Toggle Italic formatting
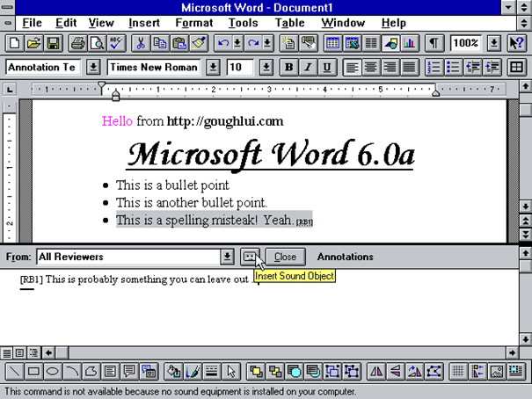This screenshot has width=532, height=399. (x=308, y=67)
